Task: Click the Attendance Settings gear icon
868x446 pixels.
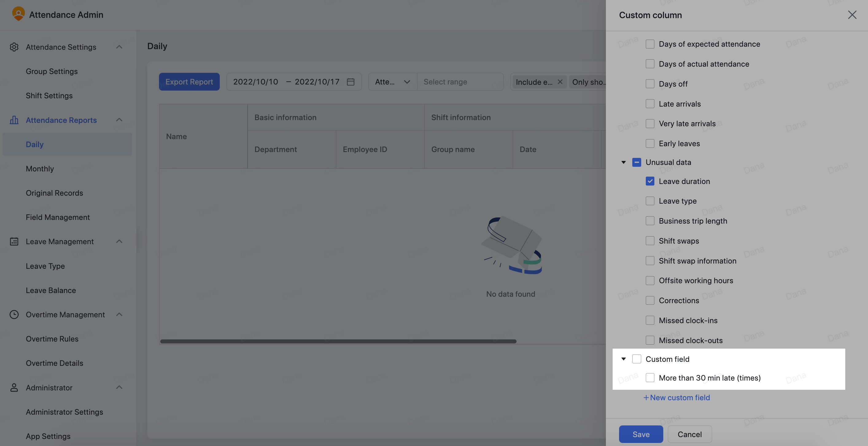Action: click(14, 47)
